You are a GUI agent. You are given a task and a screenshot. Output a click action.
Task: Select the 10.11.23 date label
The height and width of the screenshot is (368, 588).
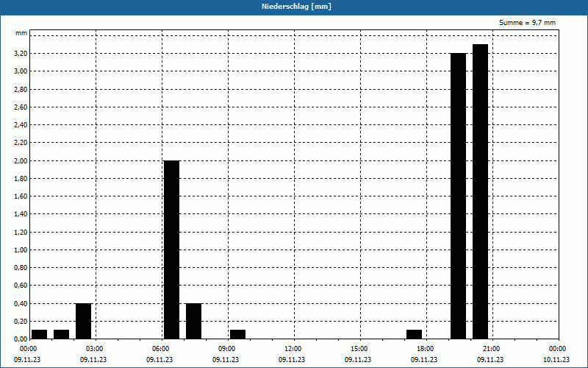556,359
